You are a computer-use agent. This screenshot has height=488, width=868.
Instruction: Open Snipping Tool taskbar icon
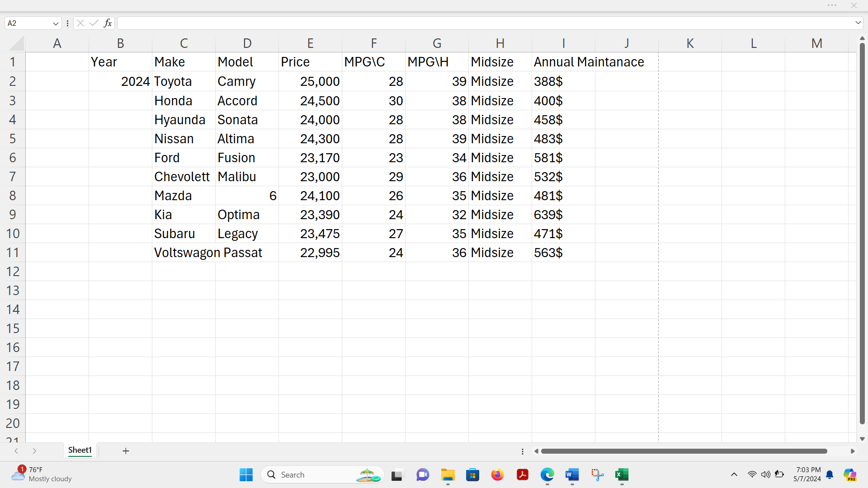coord(597,475)
